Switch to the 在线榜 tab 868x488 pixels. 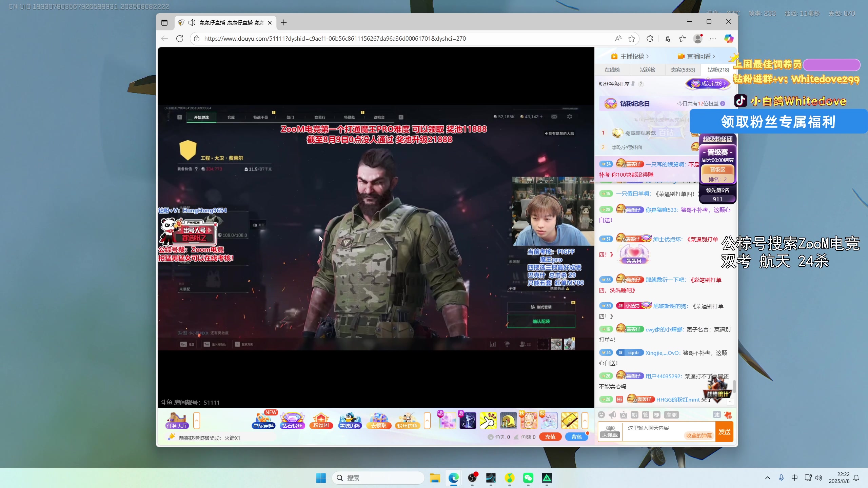click(612, 70)
